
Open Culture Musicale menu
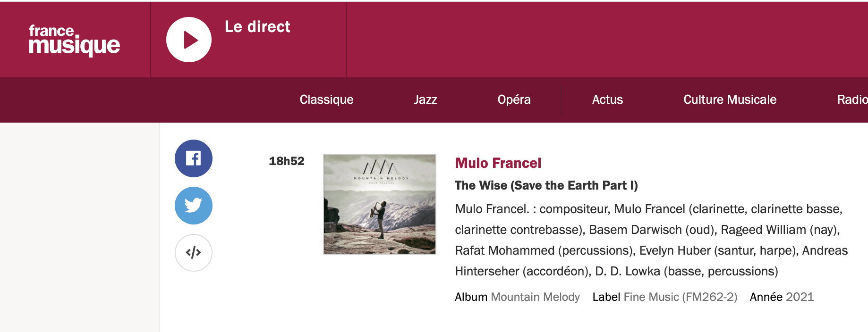click(x=730, y=100)
